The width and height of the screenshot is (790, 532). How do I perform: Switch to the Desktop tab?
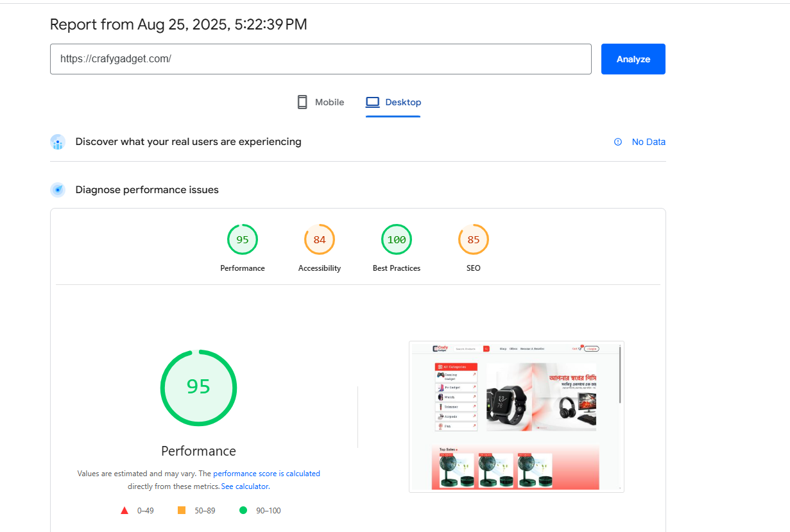(393, 102)
